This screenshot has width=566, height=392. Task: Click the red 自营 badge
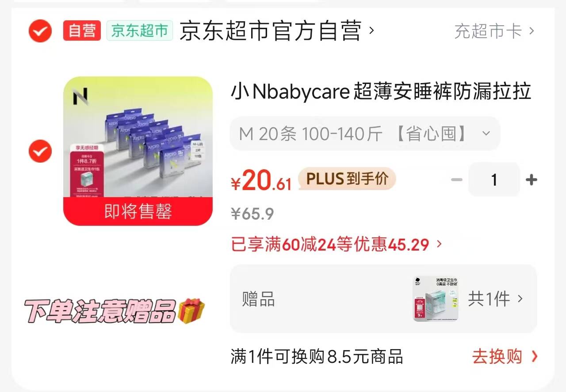(82, 30)
